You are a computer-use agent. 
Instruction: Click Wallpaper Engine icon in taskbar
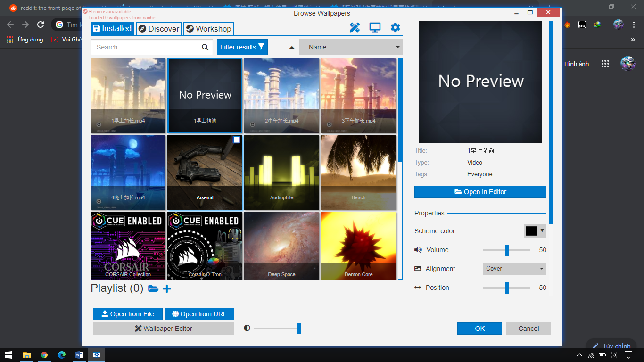tap(97, 354)
